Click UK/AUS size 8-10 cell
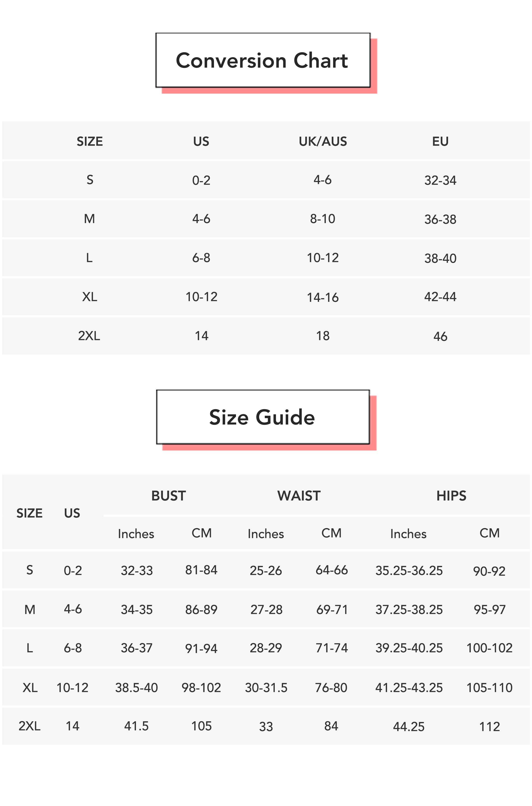 323,219
